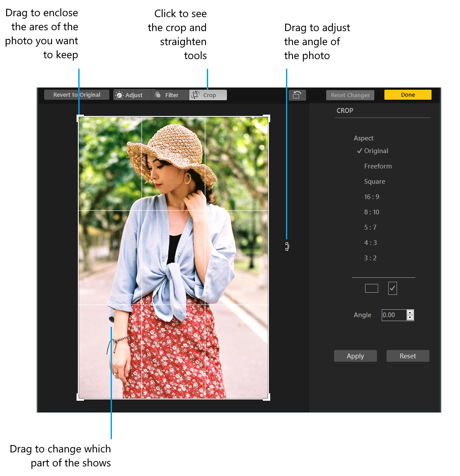
Task: Click the rotate icon in the top toolbar
Action: [x=297, y=95]
